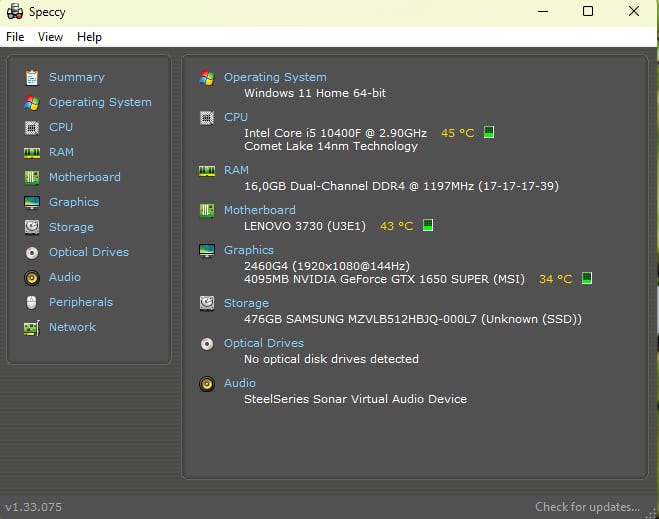Image resolution: width=659 pixels, height=519 pixels.
Task: Click '2460G4 (1920x1080@144Hz)' monitor text
Action: click(x=327, y=266)
